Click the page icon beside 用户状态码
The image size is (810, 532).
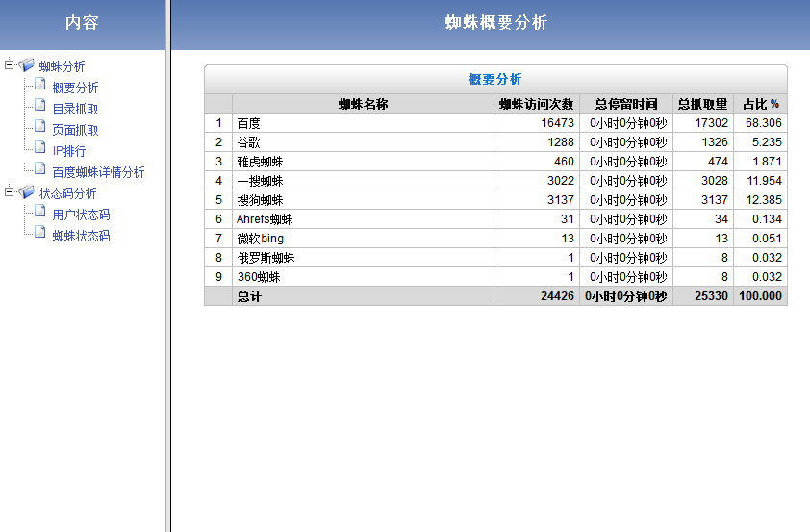click(x=40, y=211)
